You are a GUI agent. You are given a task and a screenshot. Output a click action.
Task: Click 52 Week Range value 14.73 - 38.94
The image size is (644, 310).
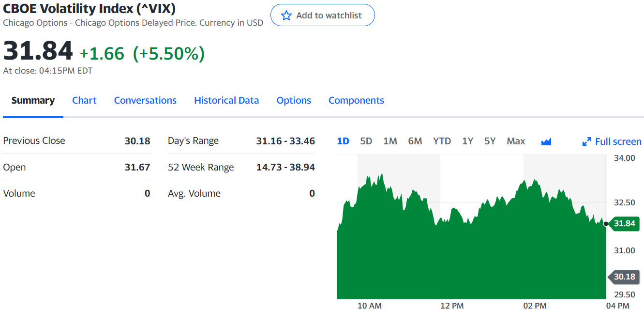pos(285,167)
